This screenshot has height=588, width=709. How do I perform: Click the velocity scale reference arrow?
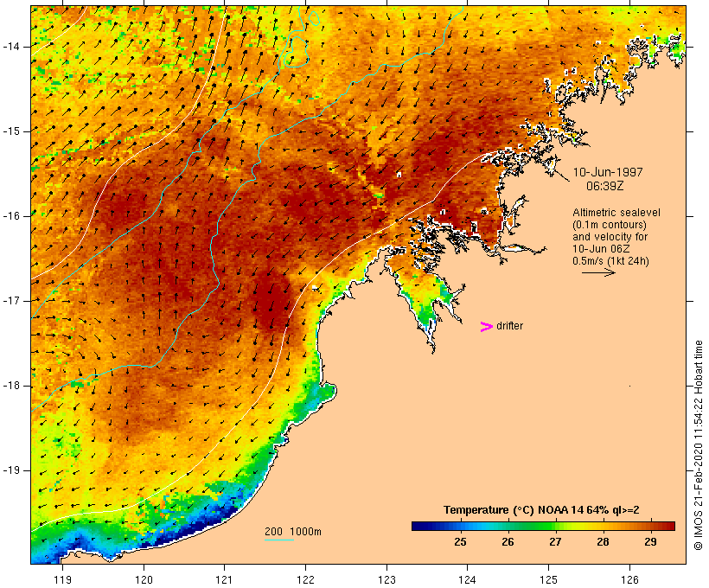[x=598, y=272]
